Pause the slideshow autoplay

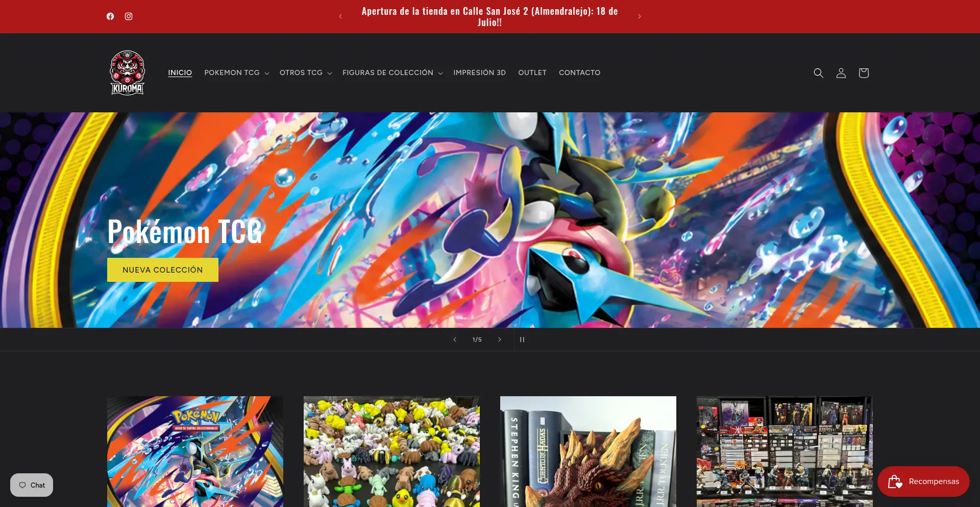522,340
